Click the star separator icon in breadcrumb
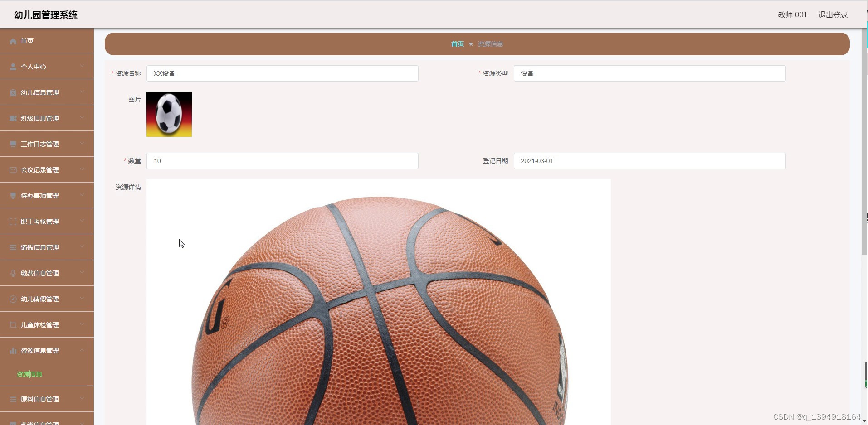Viewport: 868px width, 425px height. coord(471,44)
